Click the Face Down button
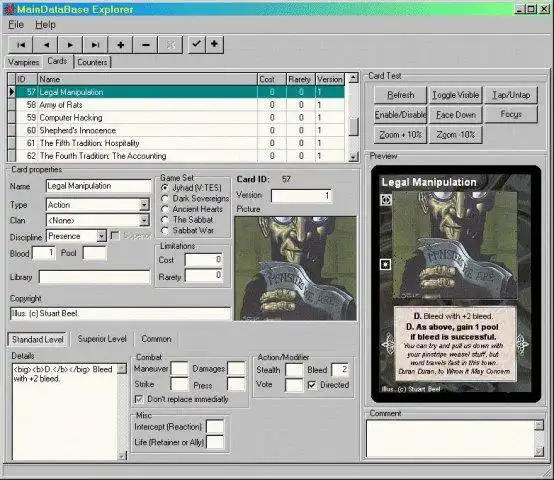This screenshot has height=480, width=554. [455, 115]
